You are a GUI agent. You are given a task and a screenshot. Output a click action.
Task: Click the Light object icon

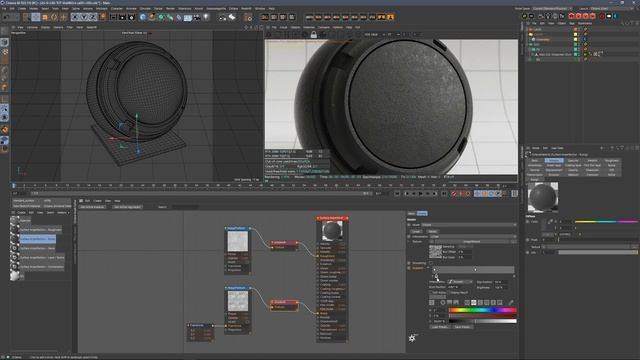coord(206,17)
